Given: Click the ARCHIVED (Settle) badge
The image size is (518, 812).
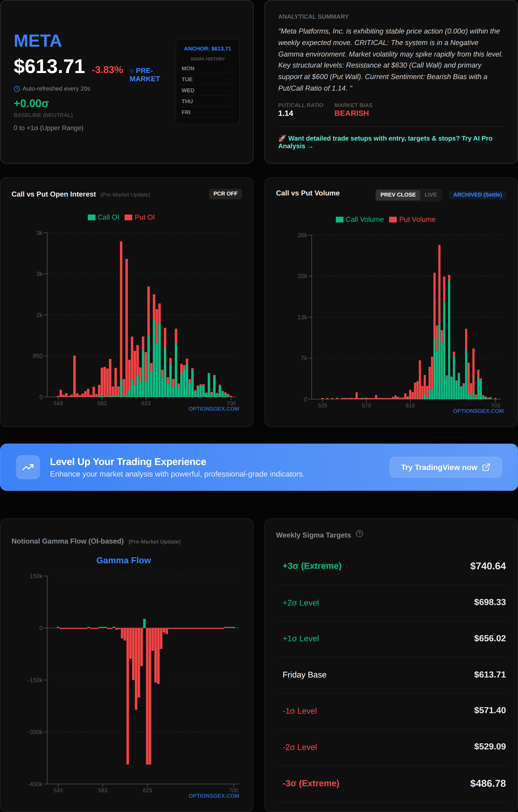Looking at the screenshot, I should coord(477,195).
